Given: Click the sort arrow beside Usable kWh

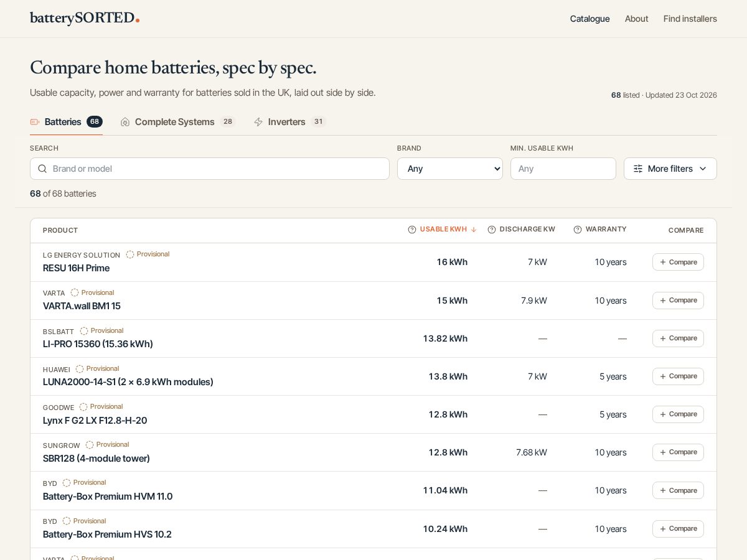Looking at the screenshot, I should [x=474, y=230].
